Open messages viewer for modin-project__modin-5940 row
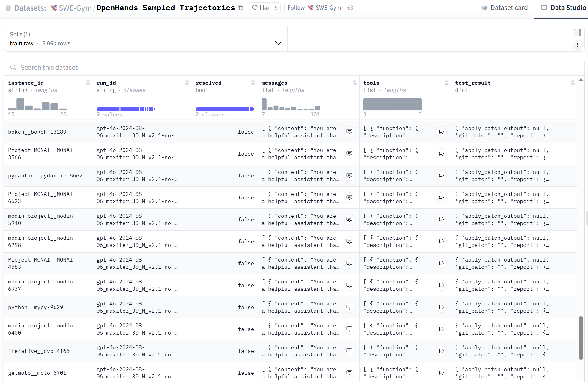 pos(349,219)
